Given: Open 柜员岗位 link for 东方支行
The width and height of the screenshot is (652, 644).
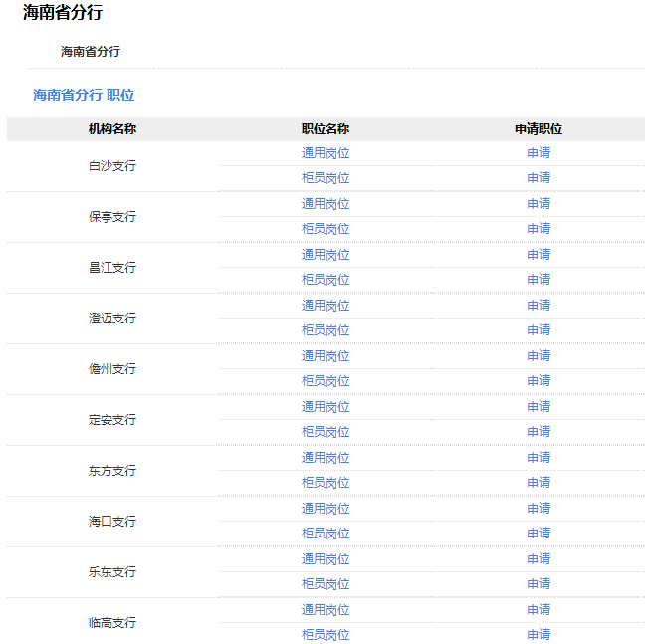Looking at the screenshot, I should 326,483.
